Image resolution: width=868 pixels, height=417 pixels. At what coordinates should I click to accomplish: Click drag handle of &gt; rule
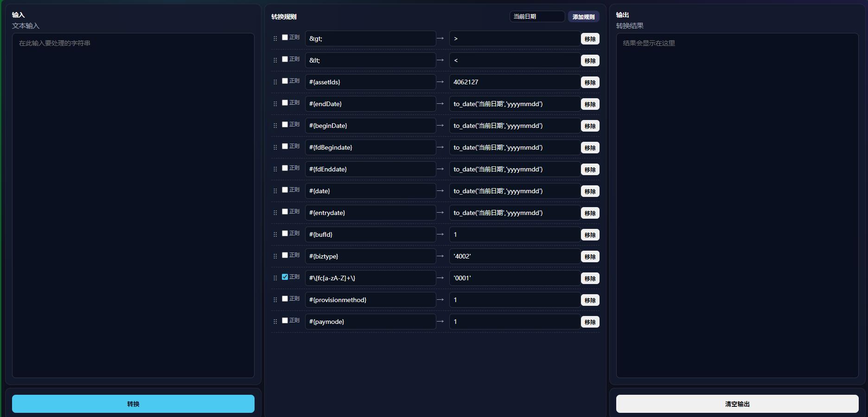[275, 38]
